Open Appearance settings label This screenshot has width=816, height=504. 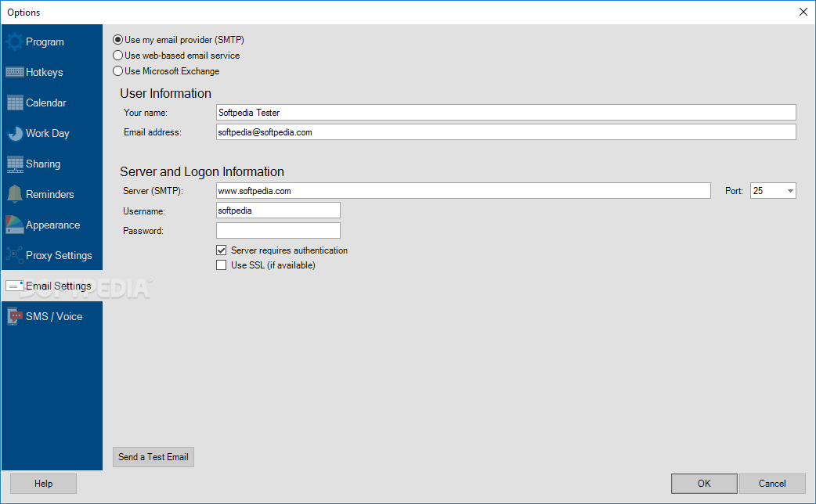52,225
